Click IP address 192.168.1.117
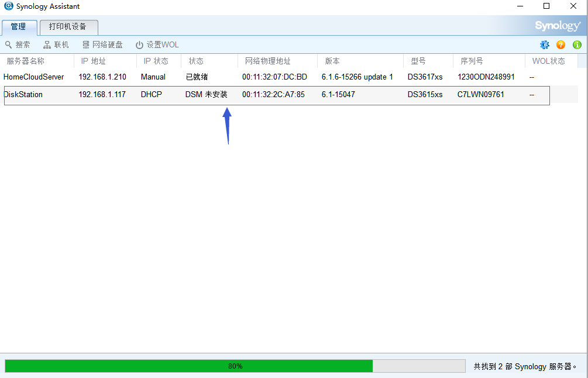This screenshot has height=378, width=588. coord(102,95)
